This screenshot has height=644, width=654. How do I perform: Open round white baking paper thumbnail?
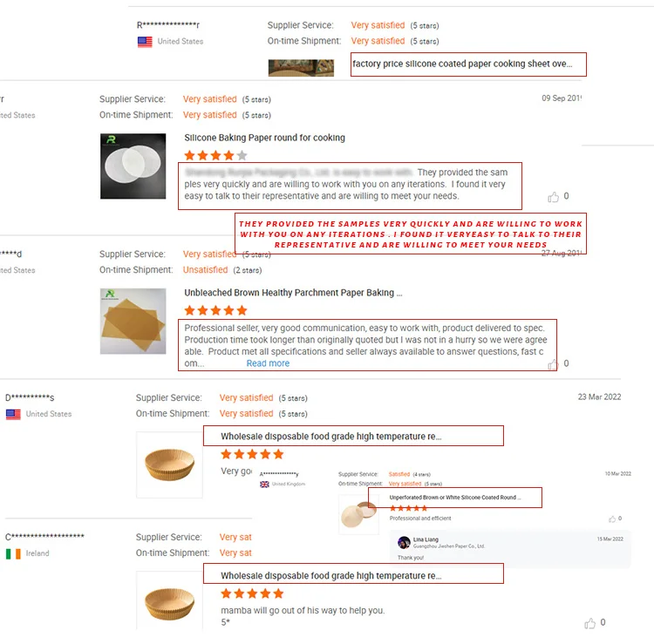point(133,166)
